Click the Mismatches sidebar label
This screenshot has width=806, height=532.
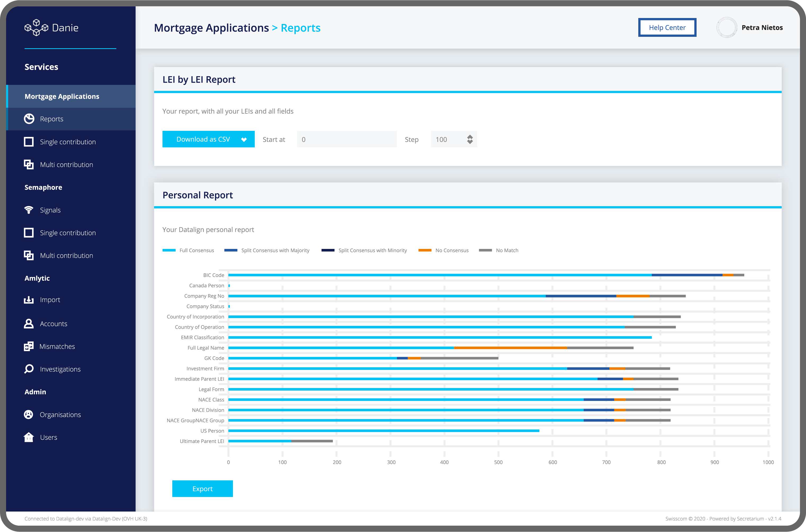[x=57, y=346]
